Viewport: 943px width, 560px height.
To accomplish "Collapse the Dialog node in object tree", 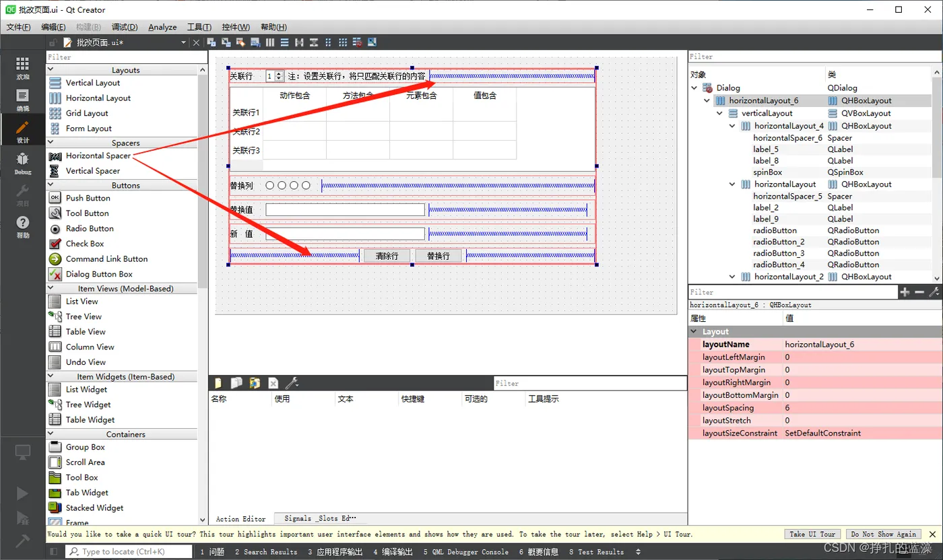I will coord(694,87).
